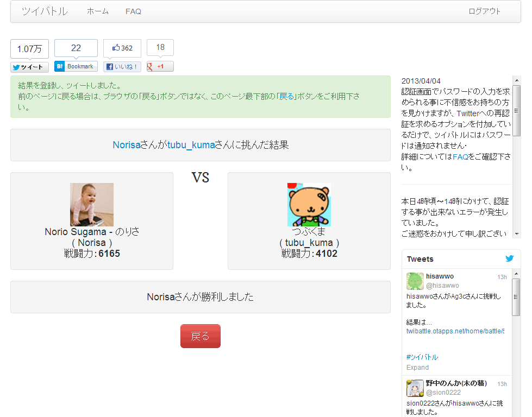Click Tweets widget scroll up arrow
The width and height of the screenshot is (532, 417).
tap(516, 274)
